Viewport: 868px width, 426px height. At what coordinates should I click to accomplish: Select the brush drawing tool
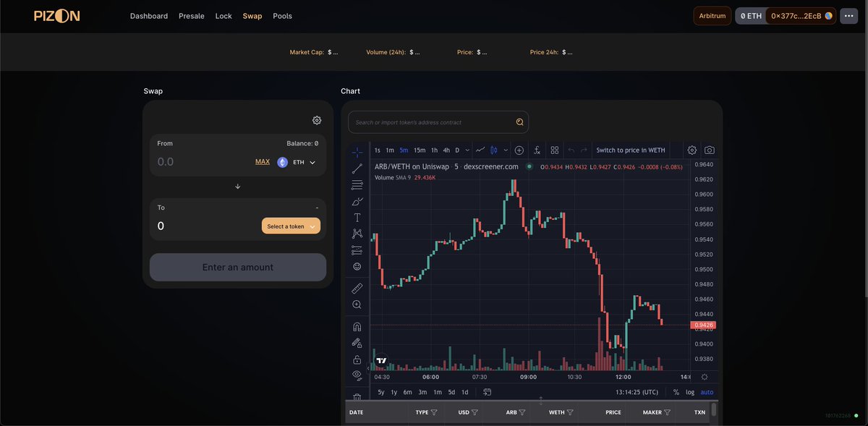click(357, 201)
